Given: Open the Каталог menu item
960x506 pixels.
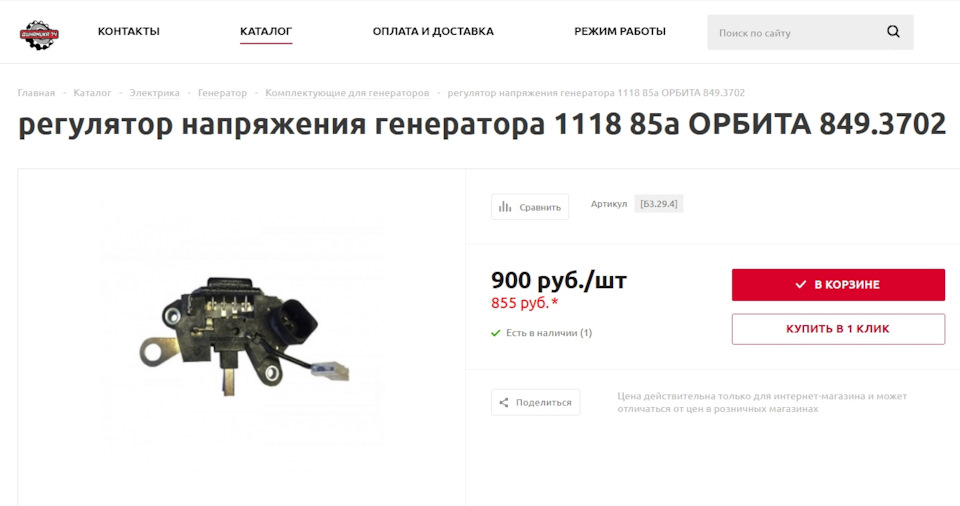Looking at the screenshot, I should pyautogui.click(x=266, y=31).
